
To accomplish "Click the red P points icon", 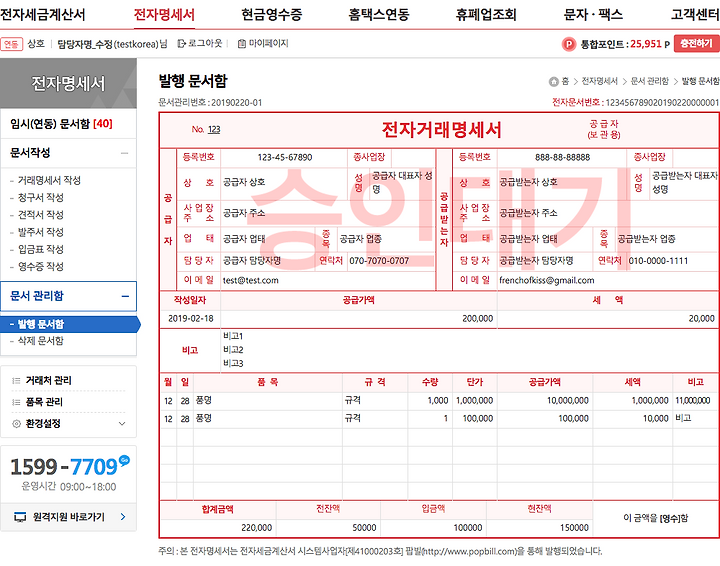I will 569,44.
